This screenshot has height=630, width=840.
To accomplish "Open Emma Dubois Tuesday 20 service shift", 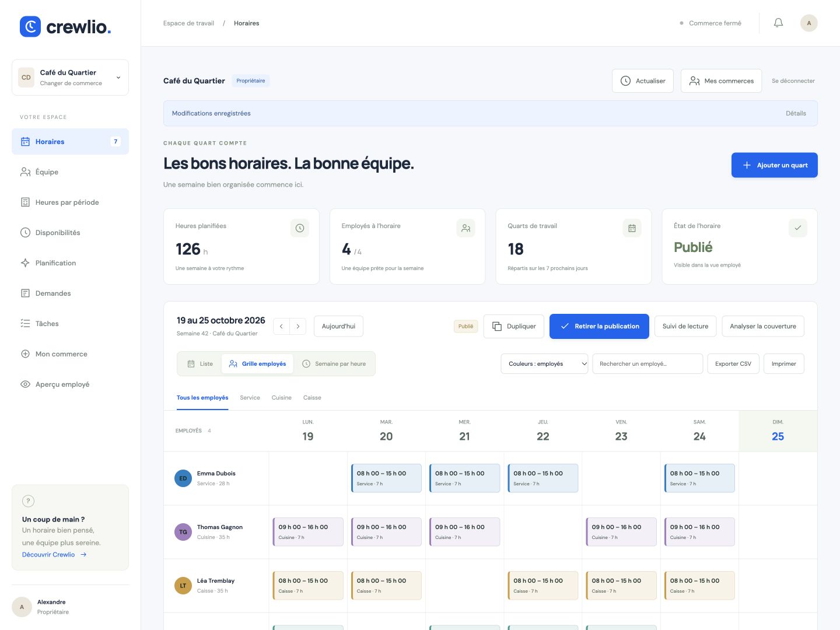I will (386, 478).
